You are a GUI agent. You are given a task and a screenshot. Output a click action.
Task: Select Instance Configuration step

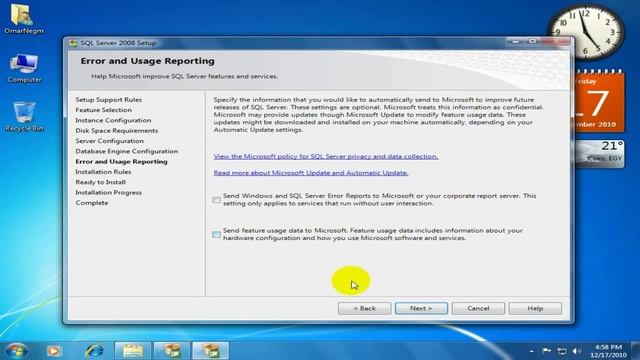(x=113, y=120)
